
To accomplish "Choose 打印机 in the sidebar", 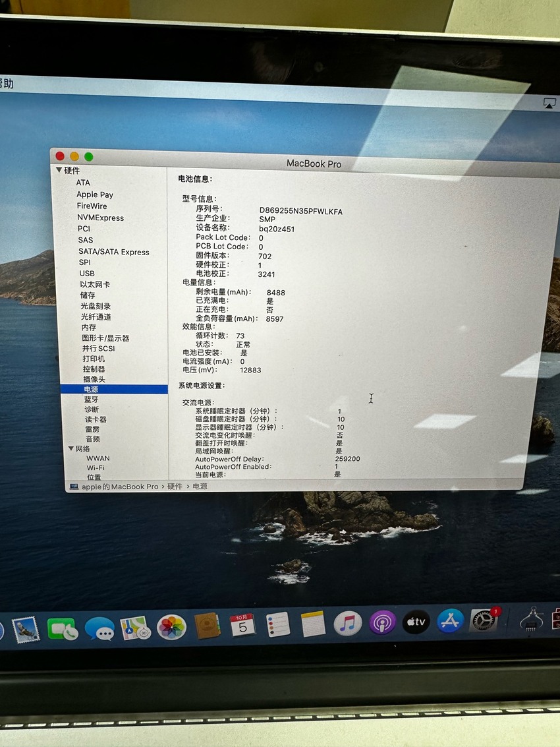I will click(x=94, y=359).
